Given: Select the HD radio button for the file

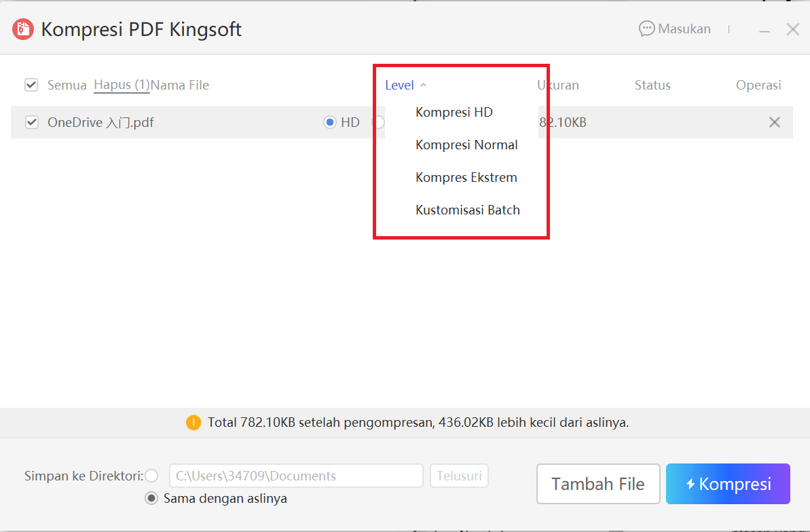Looking at the screenshot, I should click(x=331, y=122).
